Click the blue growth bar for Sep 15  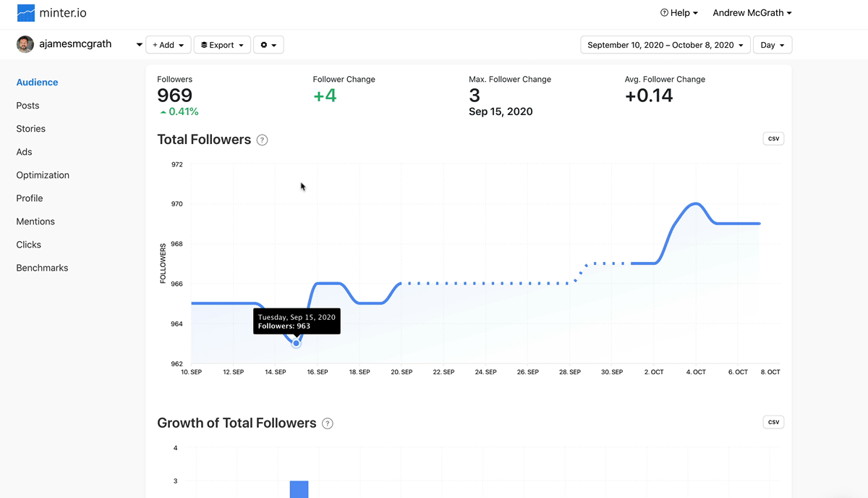(299, 489)
